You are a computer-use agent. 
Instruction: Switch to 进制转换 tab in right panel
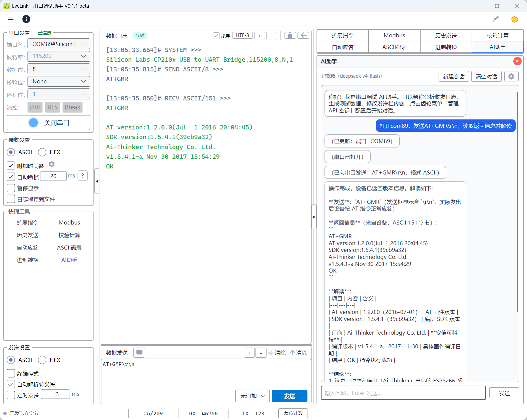[x=446, y=47]
